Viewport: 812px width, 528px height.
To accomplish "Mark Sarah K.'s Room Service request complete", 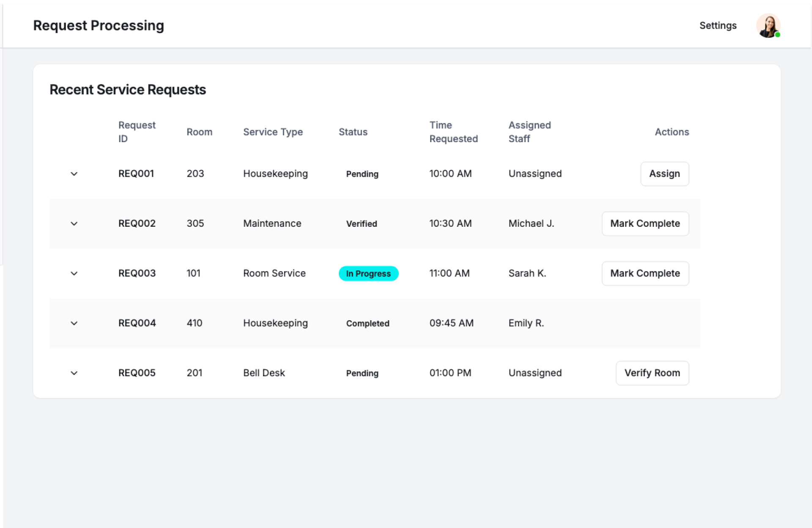I will click(x=645, y=274).
